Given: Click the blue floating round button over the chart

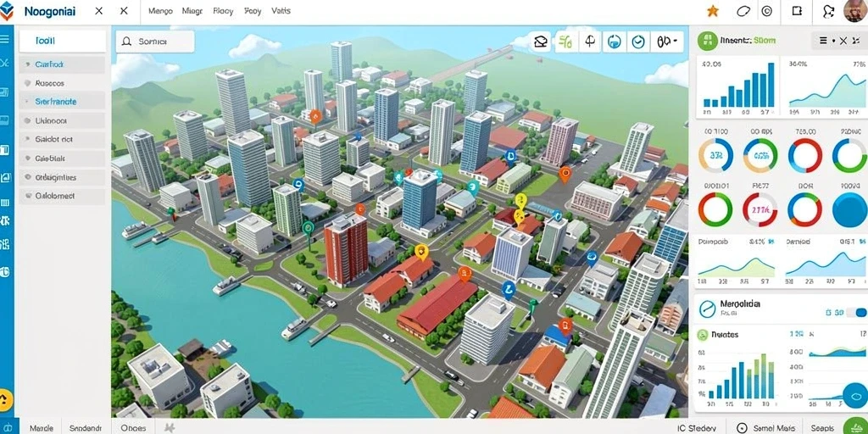Looking at the screenshot, I should point(854,396).
